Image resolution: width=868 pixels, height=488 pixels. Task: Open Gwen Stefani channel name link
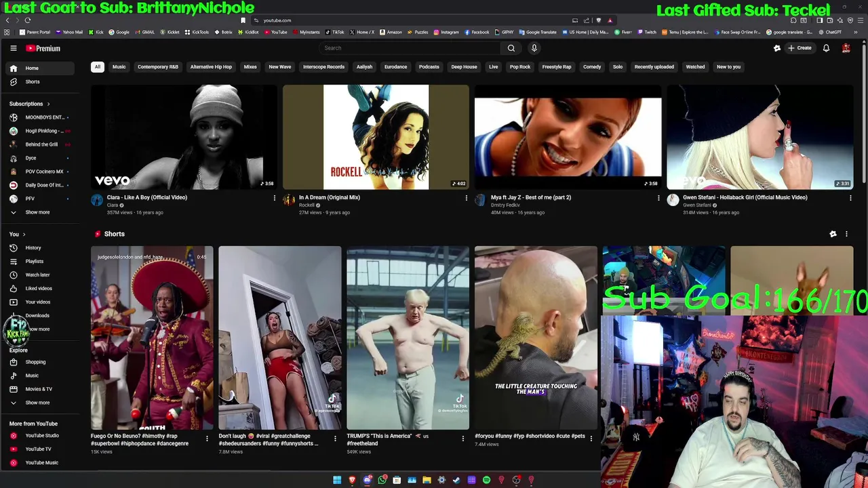point(697,205)
